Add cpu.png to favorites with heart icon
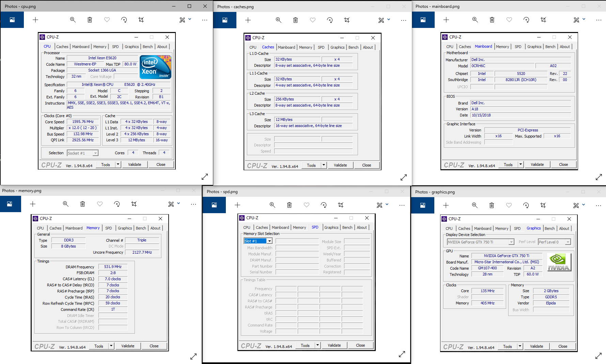This screenshot has height=364, width=606. pos(107,20)
